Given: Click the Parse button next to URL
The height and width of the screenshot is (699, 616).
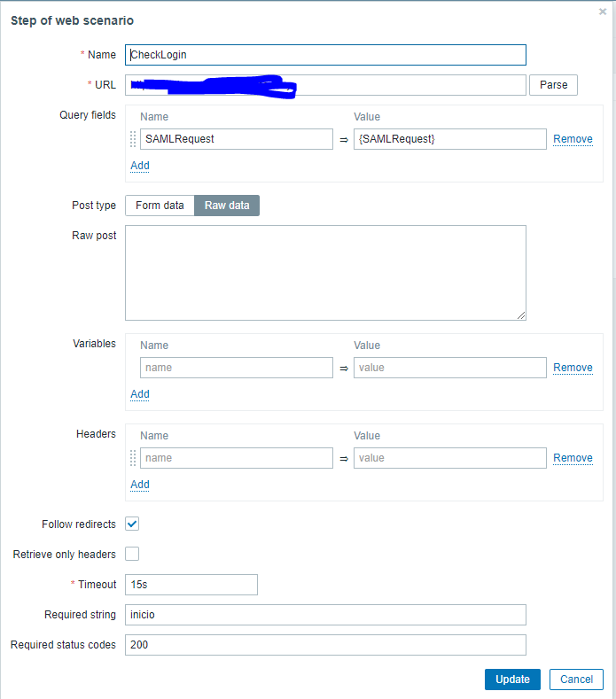Looking at the screenshot, I should 553,85.
